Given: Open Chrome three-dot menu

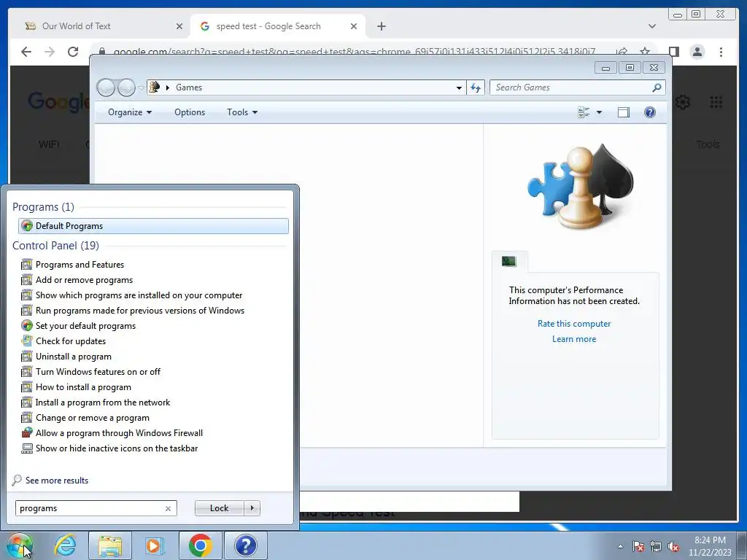Looking at the screenshot, I should pos(721,52).
